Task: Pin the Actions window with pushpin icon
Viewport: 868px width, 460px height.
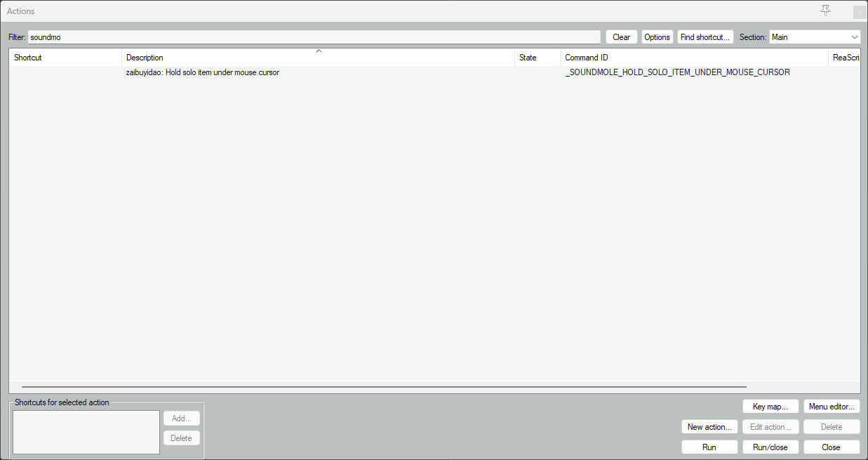Action: click(825, 11)
